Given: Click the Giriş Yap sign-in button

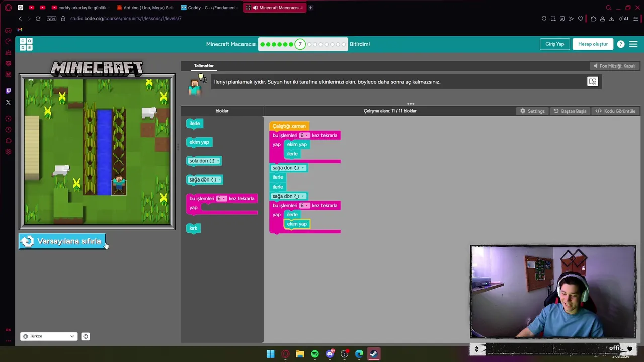Looking at the screenshot, I should click(555, 44).
